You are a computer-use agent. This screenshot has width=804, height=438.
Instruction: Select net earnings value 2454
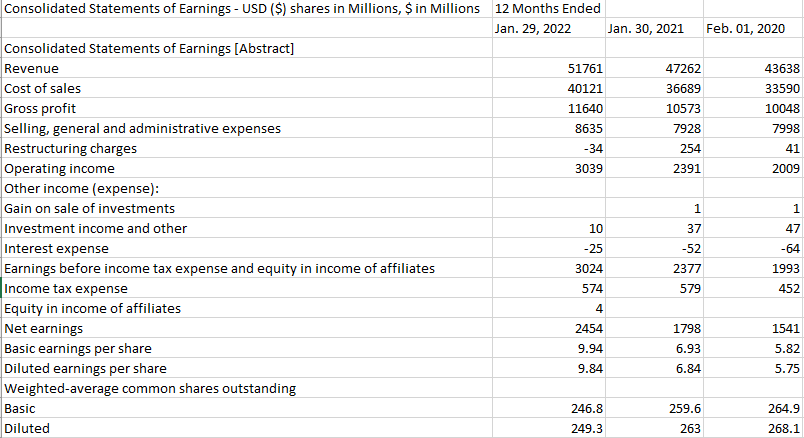click(x=589, y=329)
